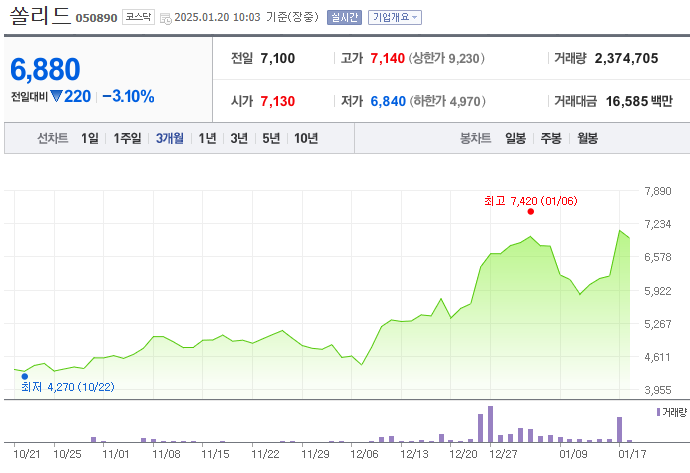The image size is (690, 473).
Task: Click the purple 거래량 legend swatch
Action: click(658, 412)
